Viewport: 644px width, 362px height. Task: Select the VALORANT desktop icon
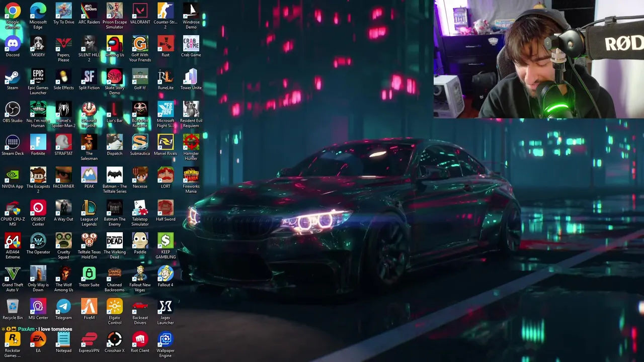pyautogui.click(x=140, y=11)
